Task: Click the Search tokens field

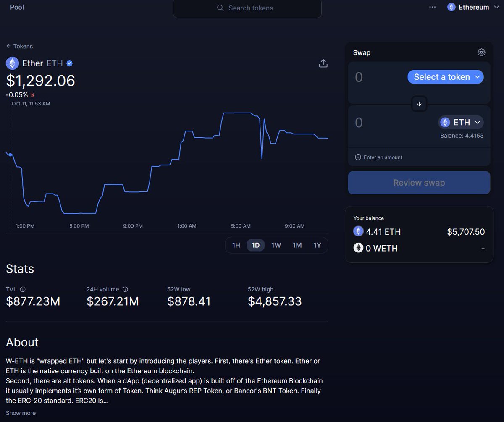Action: point(247,8)
